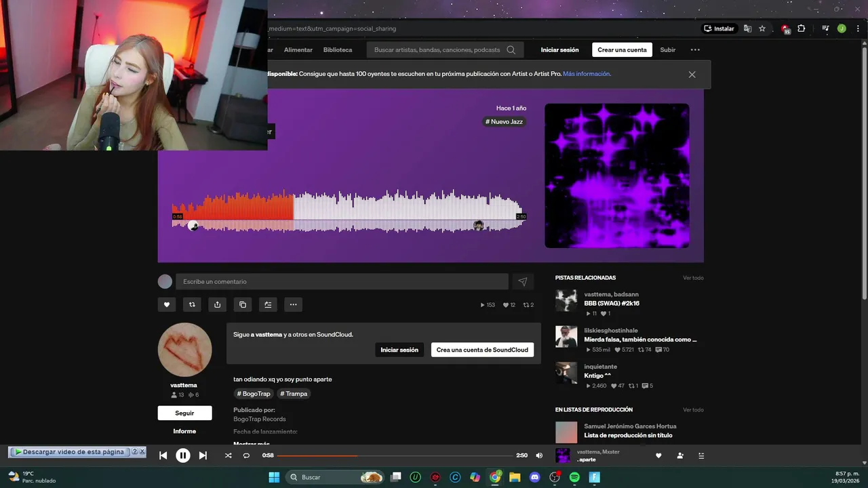Toggle shuffle in the player bar
Image resolution: width=868 pixels, height=488 pixels.
228,455
